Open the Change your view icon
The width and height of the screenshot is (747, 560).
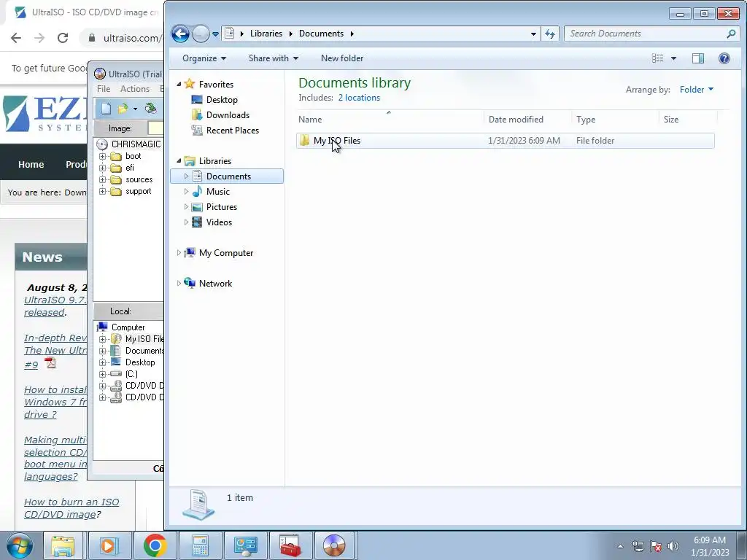pos(658,58)
